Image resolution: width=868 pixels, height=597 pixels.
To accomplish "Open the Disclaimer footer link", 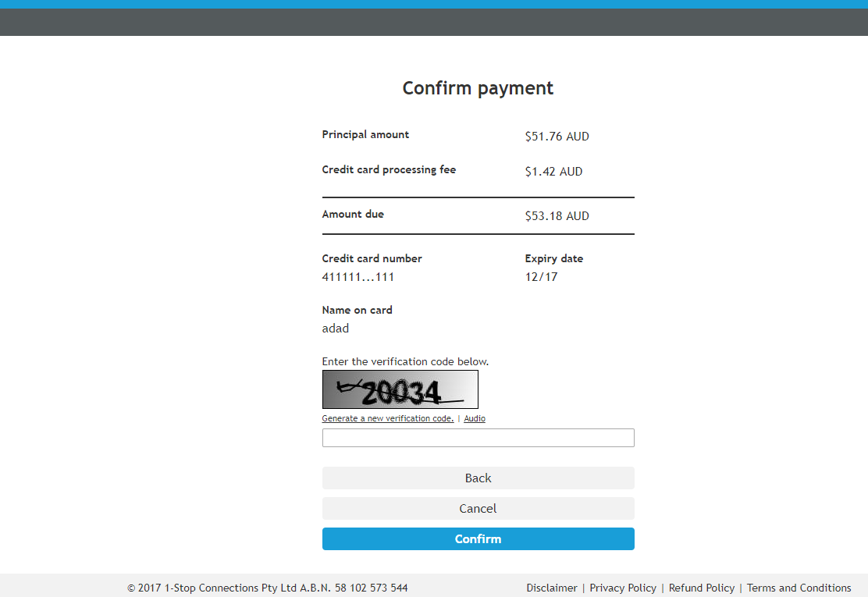I will coord(551,588).
